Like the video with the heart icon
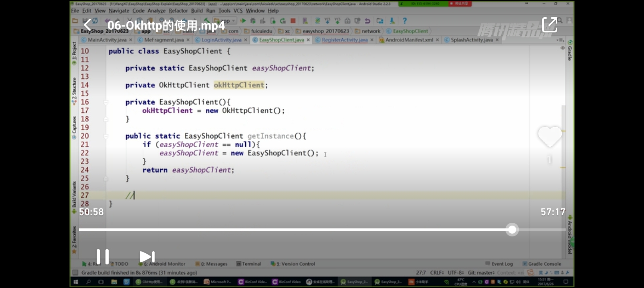Viewport: 644px width, 288px height. [x=550, y=136]
